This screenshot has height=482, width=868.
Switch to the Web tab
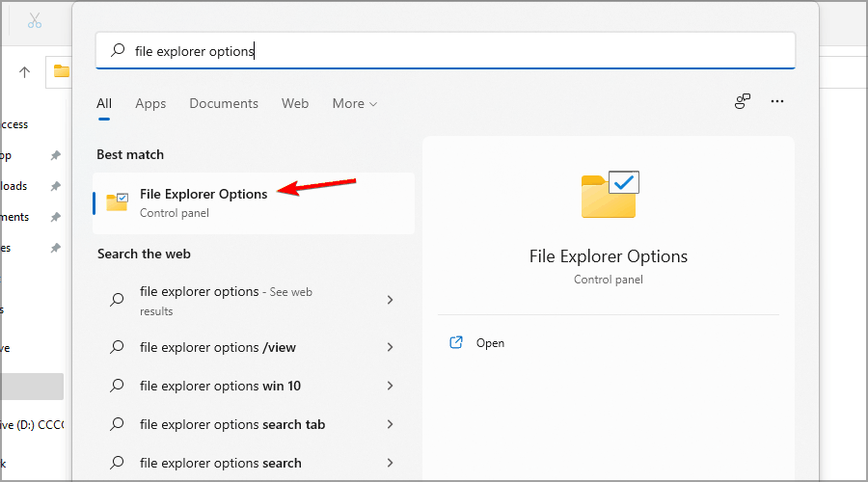point(295,103)
